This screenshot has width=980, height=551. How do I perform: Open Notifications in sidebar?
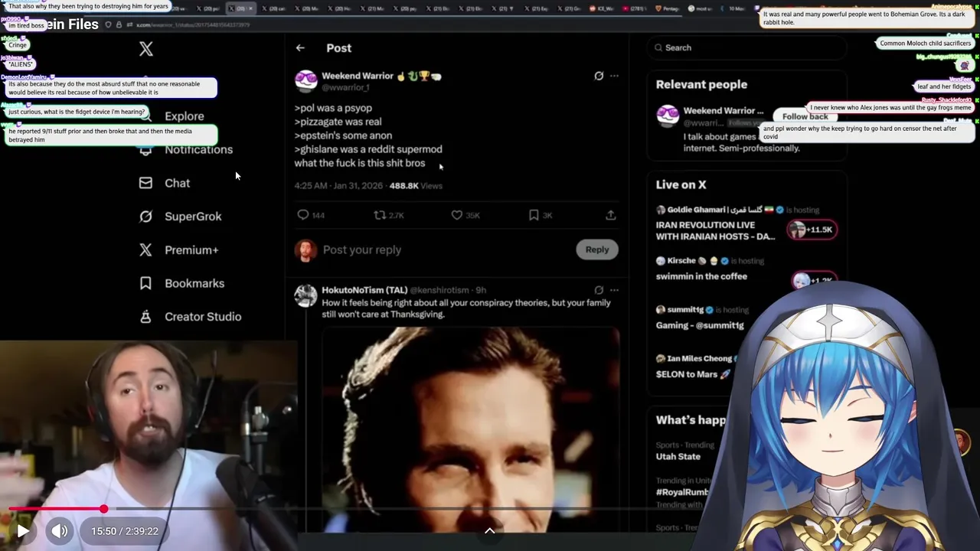(x=198, y=149)
